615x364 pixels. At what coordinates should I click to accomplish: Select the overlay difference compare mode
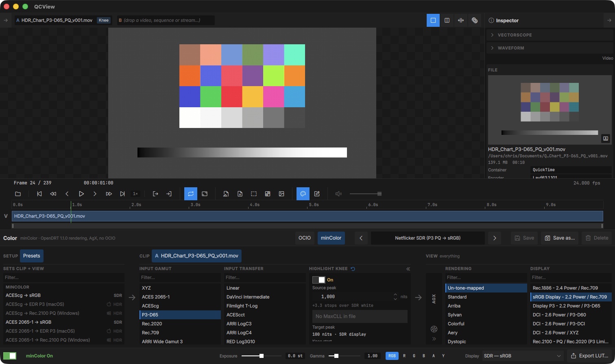[475, 20]
